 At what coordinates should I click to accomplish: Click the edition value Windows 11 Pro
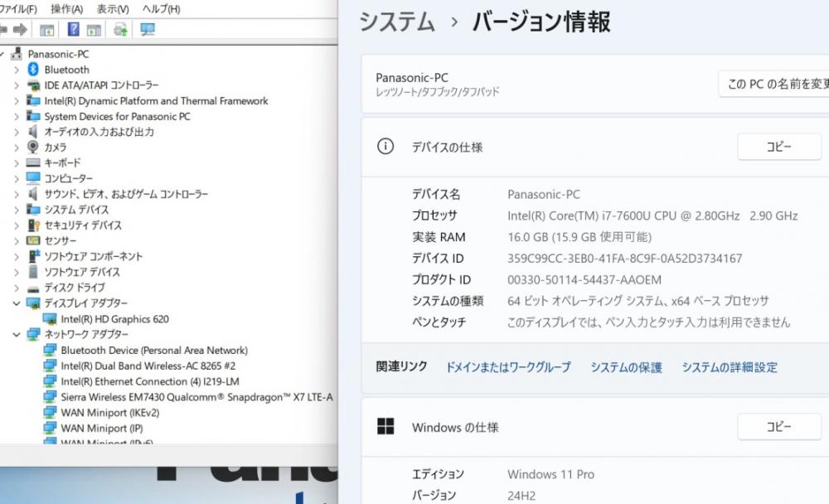[551, 474]
